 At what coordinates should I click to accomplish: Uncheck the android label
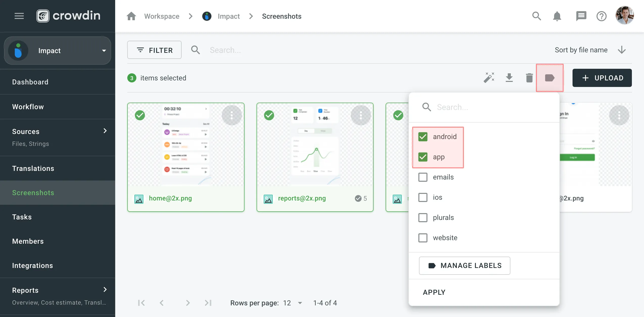pyautogui.click(x=423, y=137)
